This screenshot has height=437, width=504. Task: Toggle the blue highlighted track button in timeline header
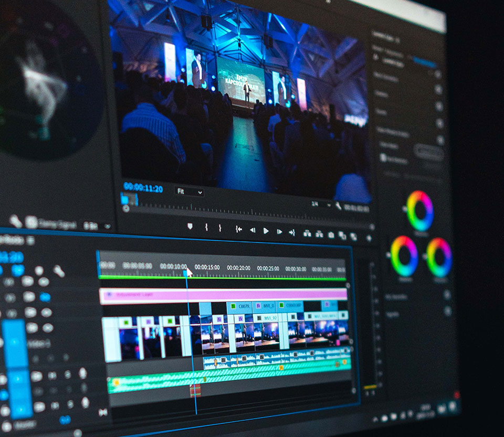pyautogui.click(x=45, y=297)
